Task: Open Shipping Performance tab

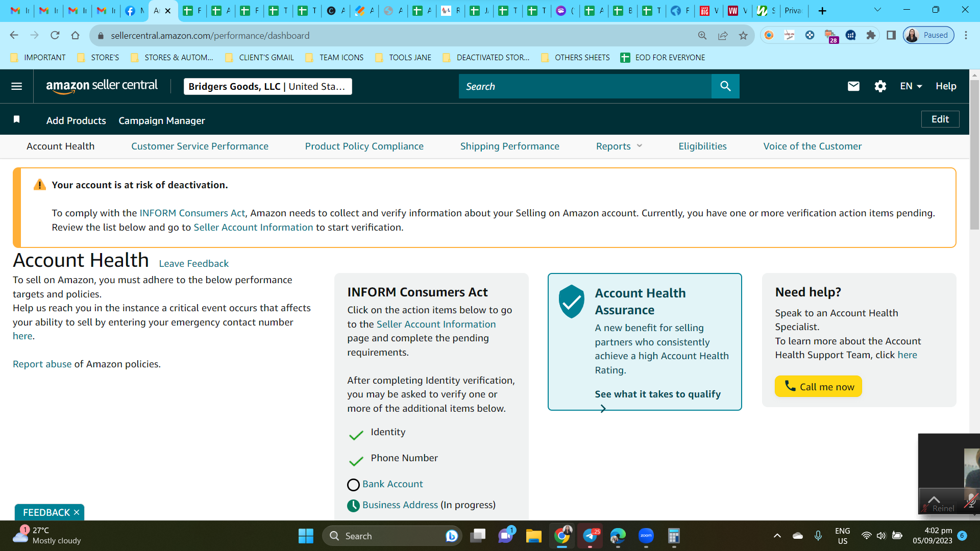Action: pyautogui.click(x=509, y=146)
